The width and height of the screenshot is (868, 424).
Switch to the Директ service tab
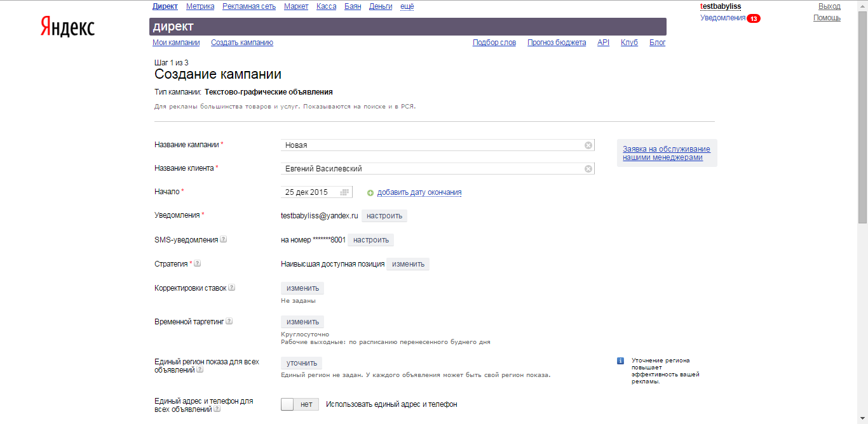coord(165,6)
